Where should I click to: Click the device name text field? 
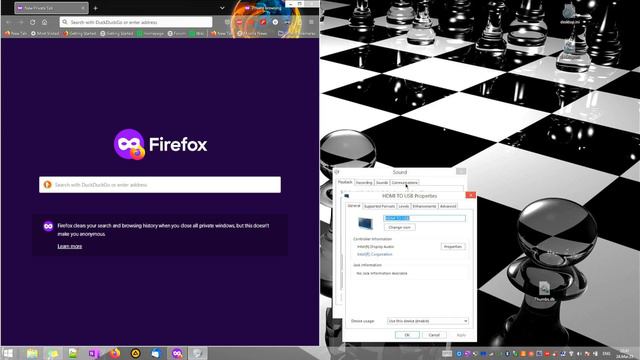424,218
